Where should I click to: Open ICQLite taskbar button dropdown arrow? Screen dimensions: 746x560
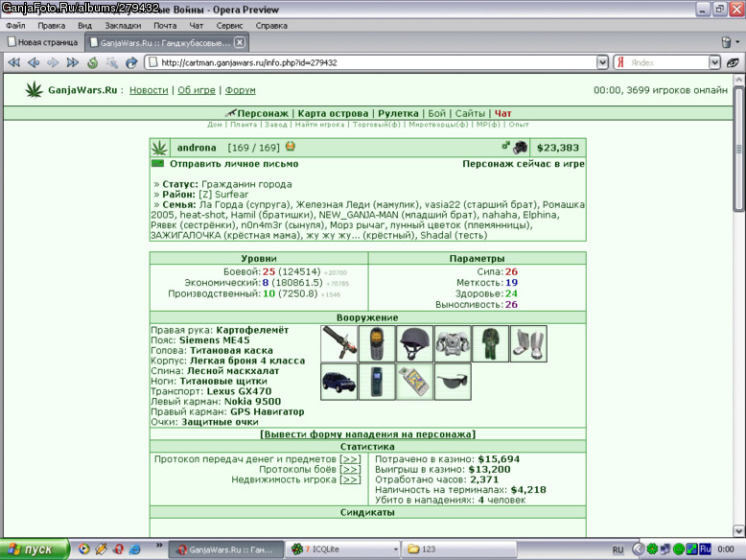click(395, 549)
